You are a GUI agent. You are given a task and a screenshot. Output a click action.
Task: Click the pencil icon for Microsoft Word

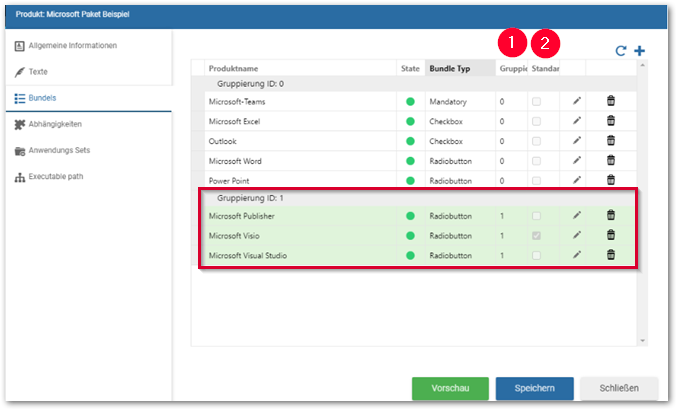click(x=577, y=161)
